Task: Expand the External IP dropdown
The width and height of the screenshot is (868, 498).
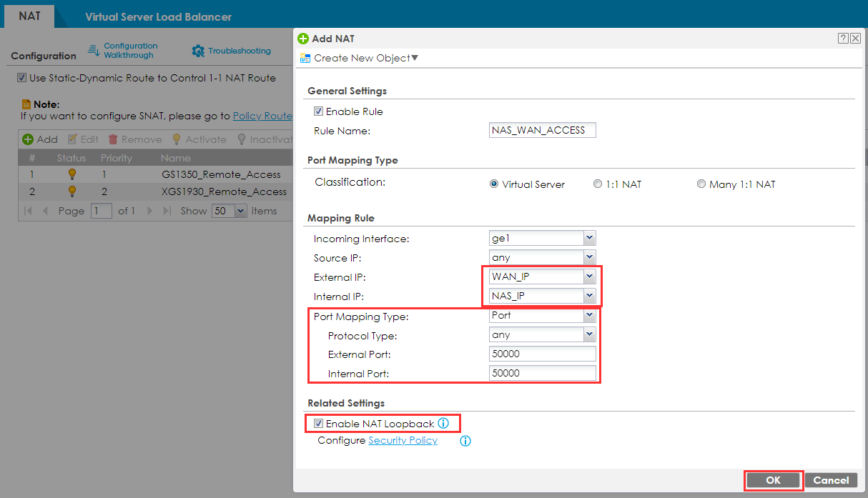Action: tap(588, 277)
